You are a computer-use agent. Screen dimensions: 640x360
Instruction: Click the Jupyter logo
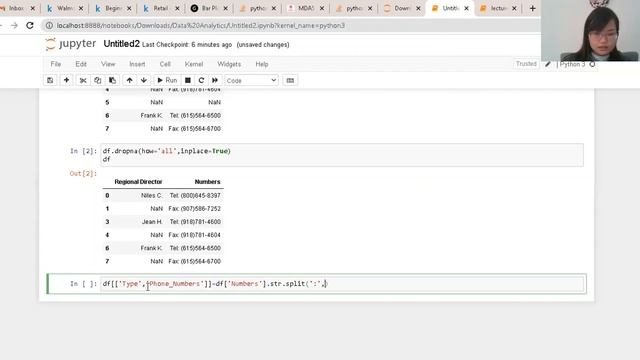point(71,44)
